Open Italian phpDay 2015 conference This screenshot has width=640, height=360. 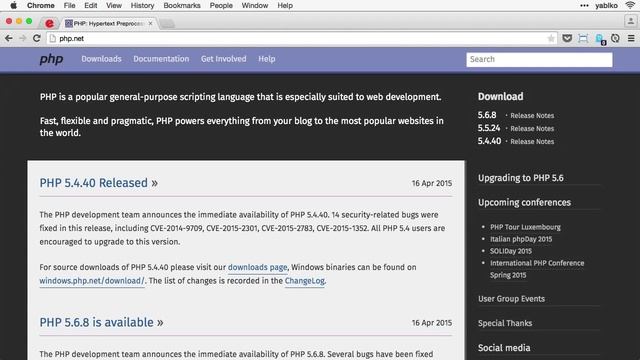521,239
